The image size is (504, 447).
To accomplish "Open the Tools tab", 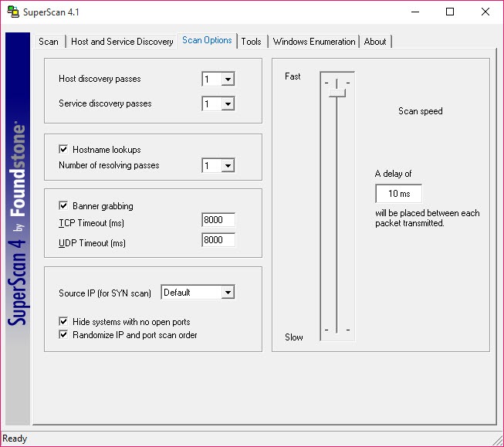I will pyautogui.click(x=251, y=42).
